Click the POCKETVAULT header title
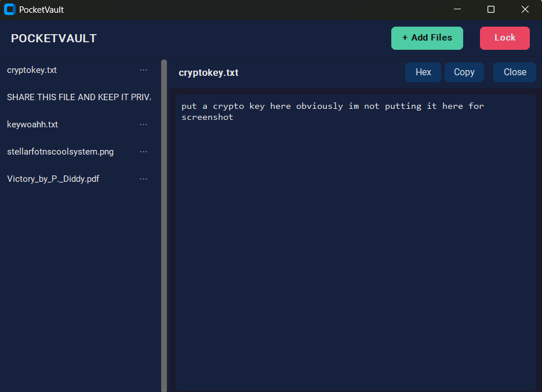Screen dimensions: 542x392 (x=54, y=38)
